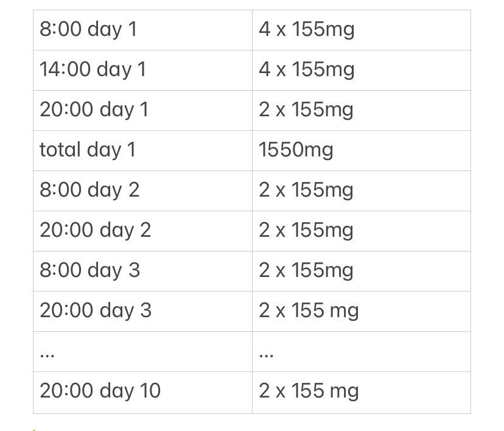
Task: Select the dosage cell for 8:00 day 3
Action: pyautogui.click(x=306, y=270)
